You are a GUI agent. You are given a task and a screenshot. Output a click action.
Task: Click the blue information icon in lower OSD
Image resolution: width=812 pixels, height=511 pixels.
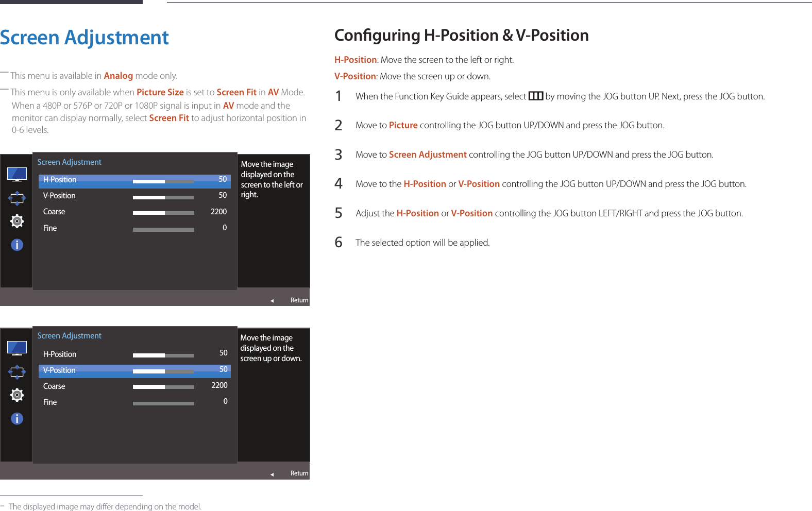pos(17,418)
